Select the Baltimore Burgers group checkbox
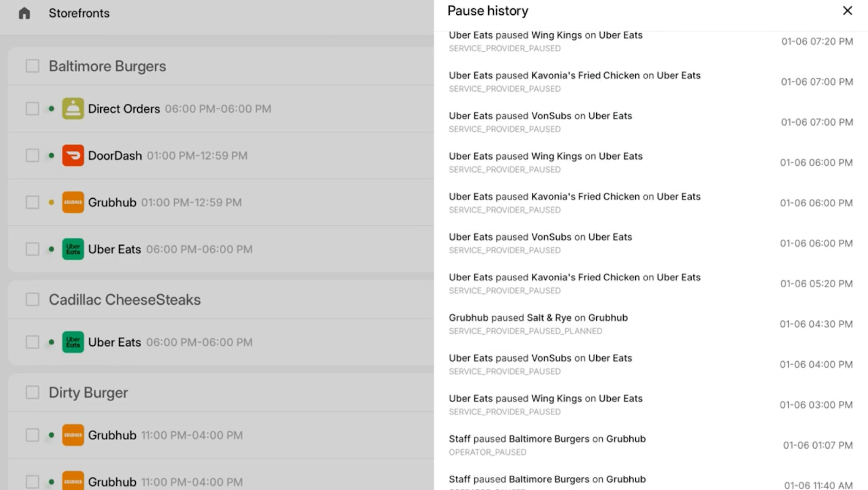868x490 pixels. click(33, 66)
